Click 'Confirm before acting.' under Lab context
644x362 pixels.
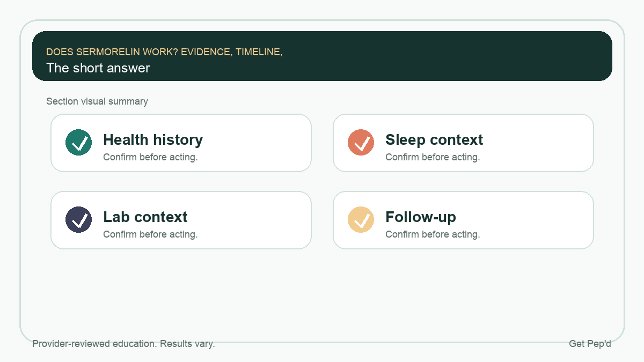click(x=150, y=234)
